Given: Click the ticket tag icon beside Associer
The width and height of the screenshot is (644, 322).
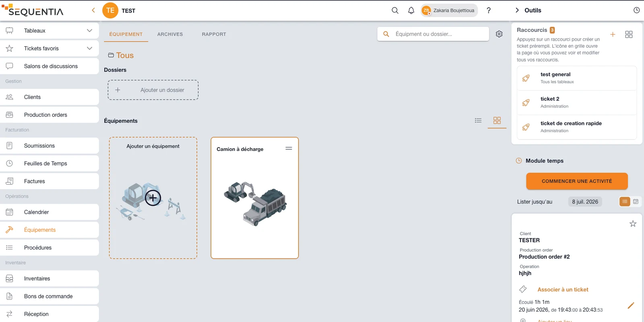Looking at the screenshot, I should (x=523, y=289).
